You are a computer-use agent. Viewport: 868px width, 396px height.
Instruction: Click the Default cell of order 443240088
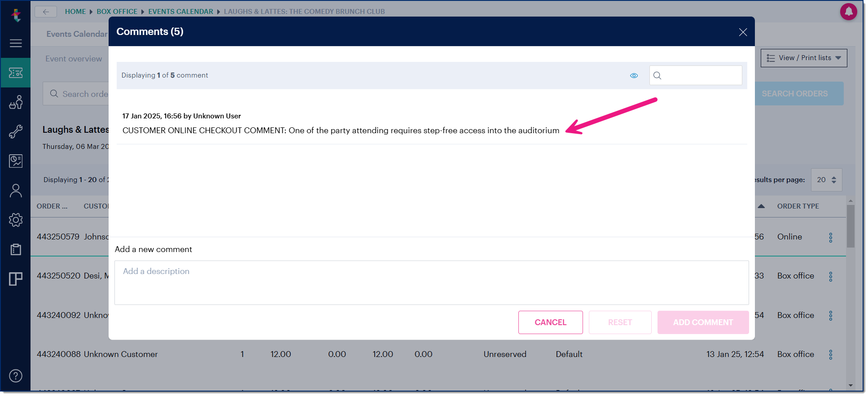[x=569, y=354]
